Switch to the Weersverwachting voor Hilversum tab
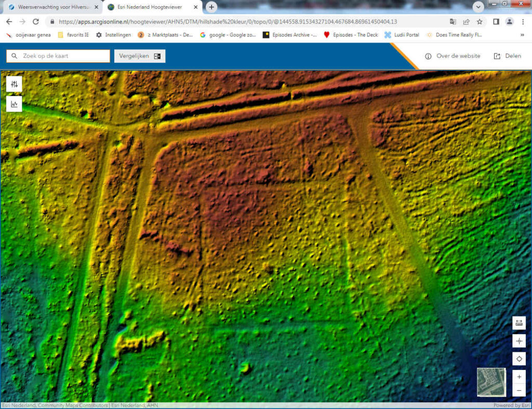 pos(52,7)
